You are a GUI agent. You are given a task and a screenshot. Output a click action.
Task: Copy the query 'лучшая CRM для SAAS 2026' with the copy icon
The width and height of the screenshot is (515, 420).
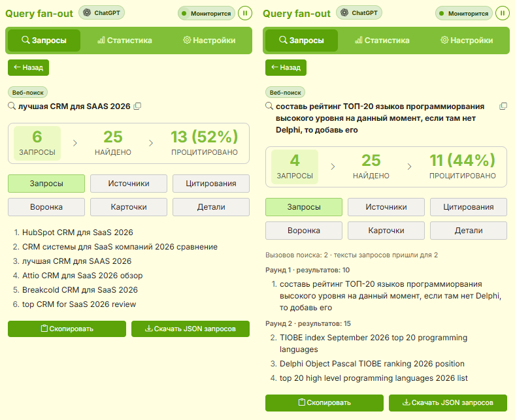[x=138, y=106]
